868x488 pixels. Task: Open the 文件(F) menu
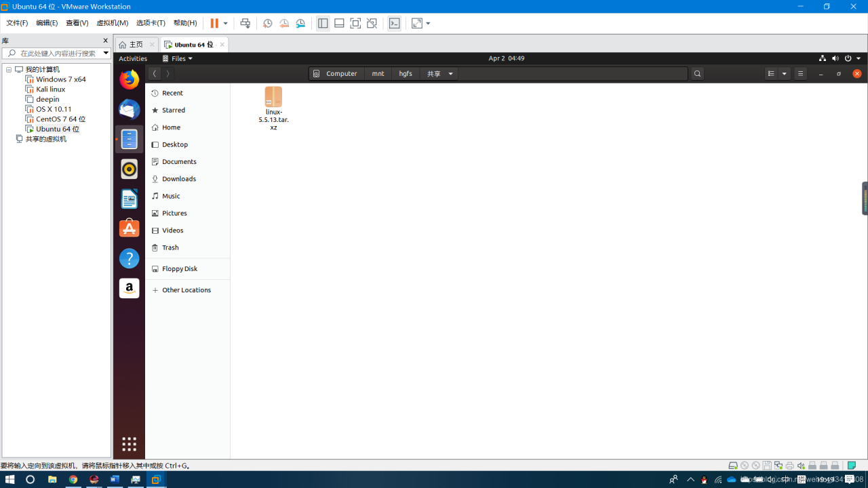pyautogui.click(x=17, y=23)
